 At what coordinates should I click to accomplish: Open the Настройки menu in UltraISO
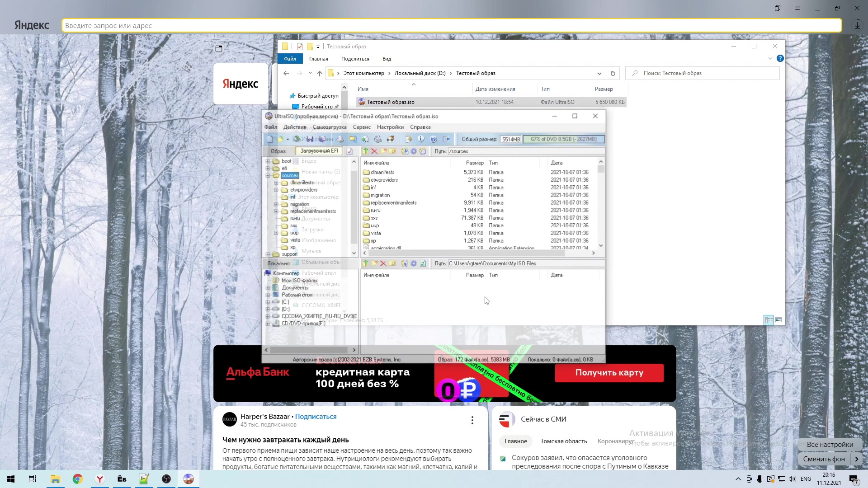[x=391, y=127]
